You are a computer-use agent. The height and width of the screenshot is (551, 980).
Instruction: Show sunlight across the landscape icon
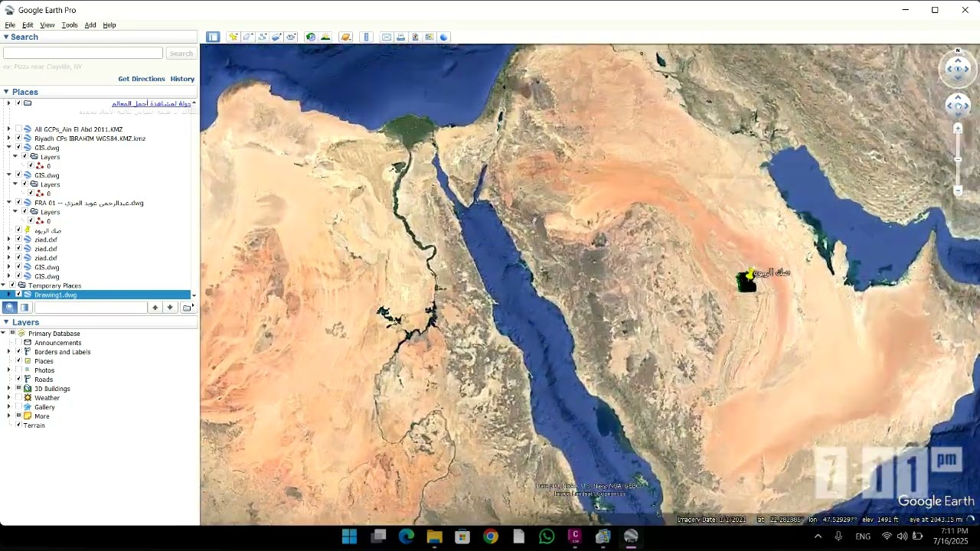[x=325, y=37]
